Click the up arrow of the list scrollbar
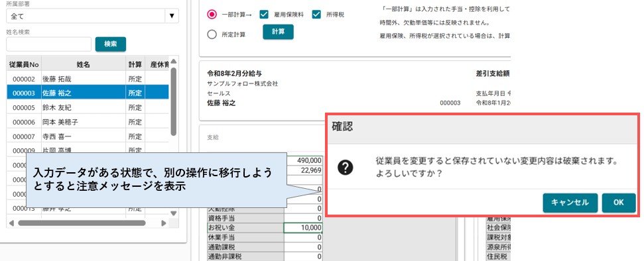This screenshot has height=261, width=644. (174, 61)
